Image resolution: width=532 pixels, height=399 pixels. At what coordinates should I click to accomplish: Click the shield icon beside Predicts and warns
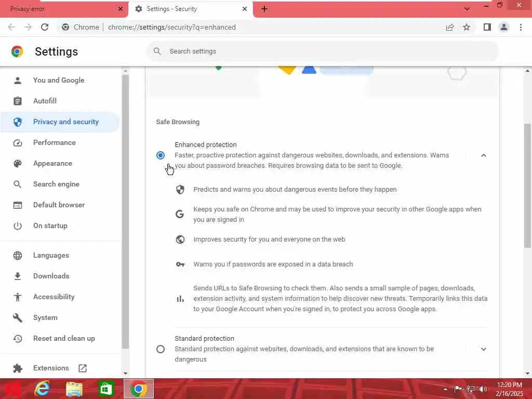(180, 189)
